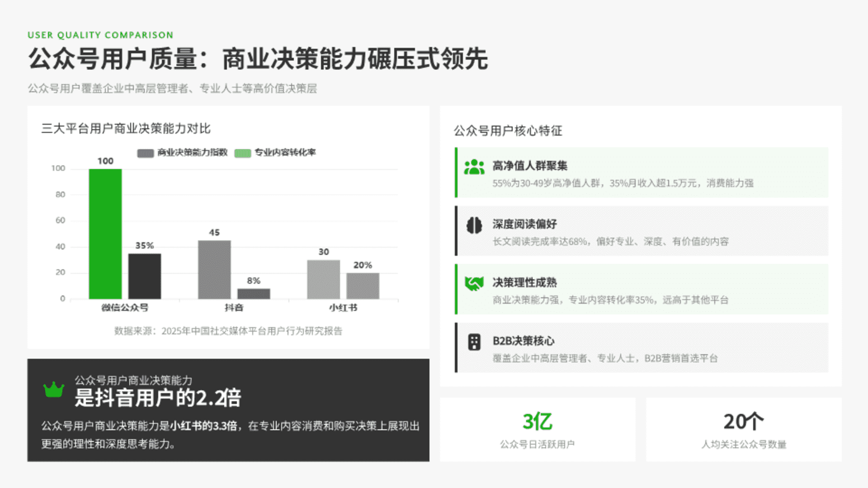
Task: Click the 是抖音用户的2.2倍 headline
Action: tap(157, 398)
